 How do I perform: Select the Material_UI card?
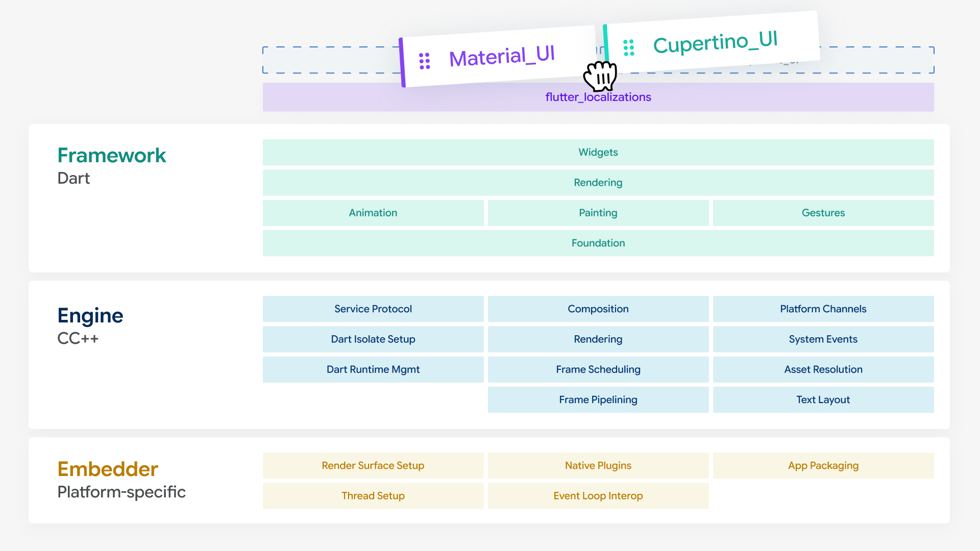coord(498,57)
